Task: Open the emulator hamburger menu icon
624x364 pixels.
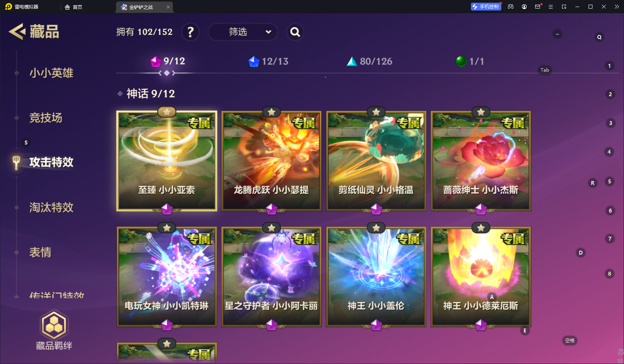Action: click(551, 7)
